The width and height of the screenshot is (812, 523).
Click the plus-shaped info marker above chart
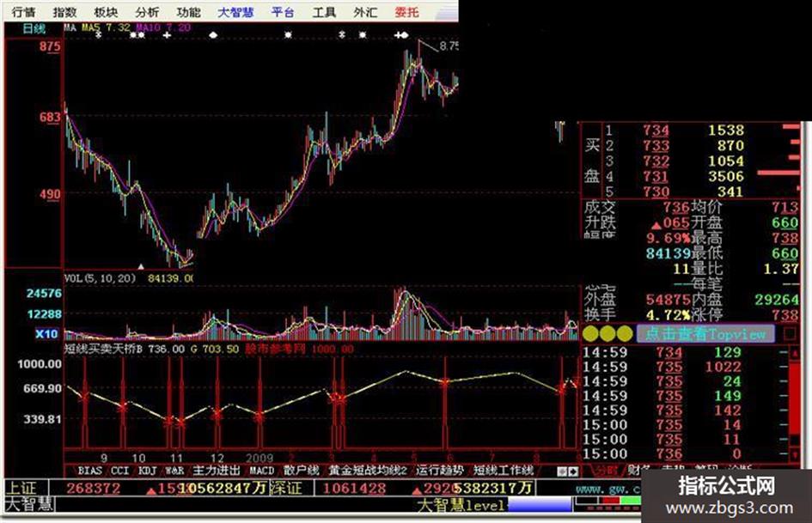click(167, 35)
